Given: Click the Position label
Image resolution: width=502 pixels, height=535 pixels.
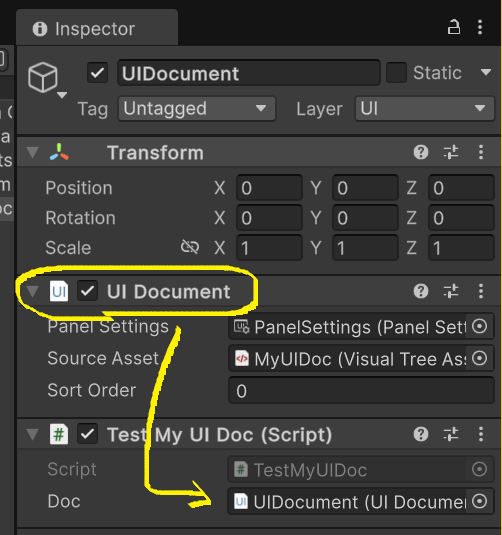Looking at the screenshot, I should 79,188.
